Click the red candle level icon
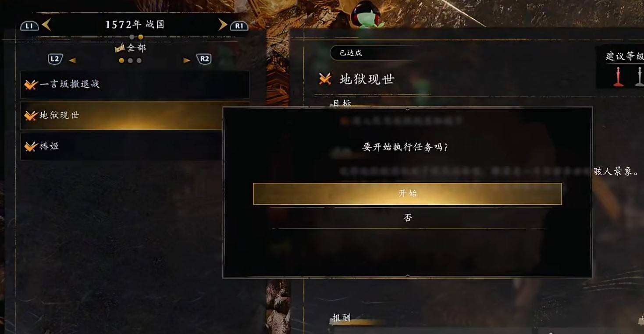The width and height of the screenshot is (644, 334). tap(619, 77)
